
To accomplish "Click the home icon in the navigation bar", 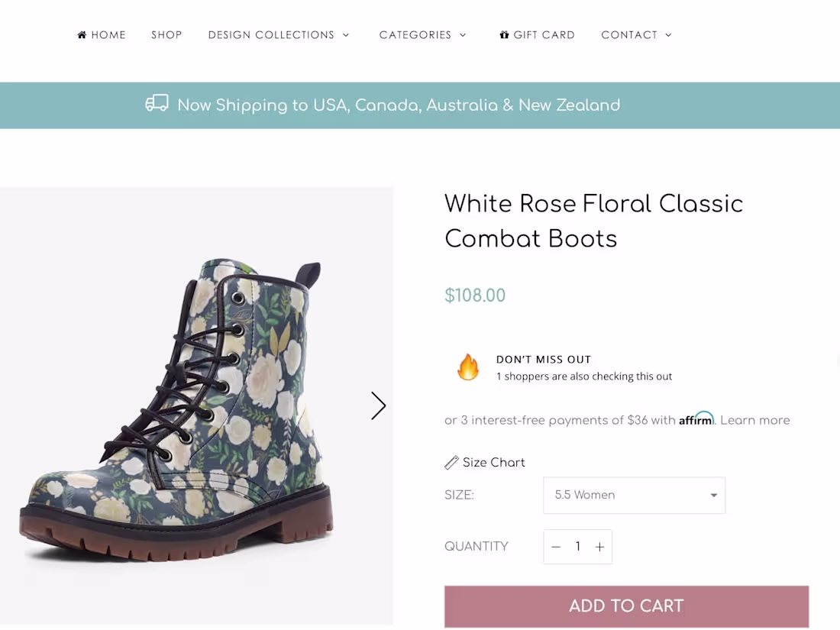I will coord(82,34).
